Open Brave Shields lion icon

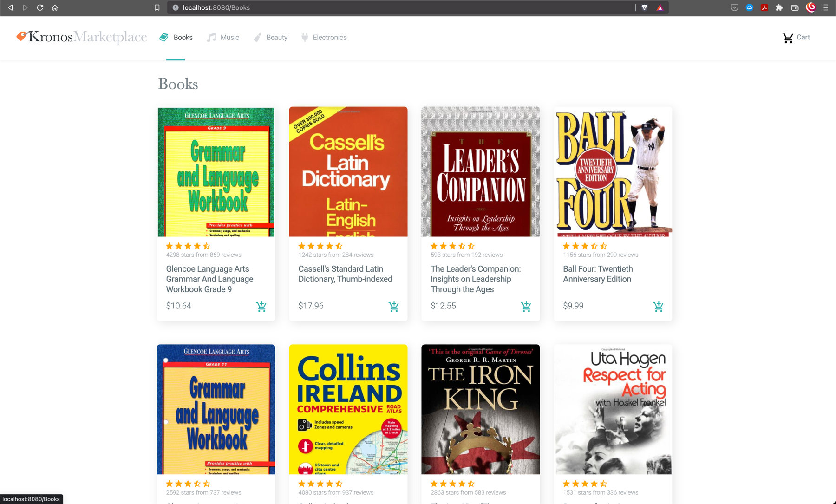[x=644, y=7]
